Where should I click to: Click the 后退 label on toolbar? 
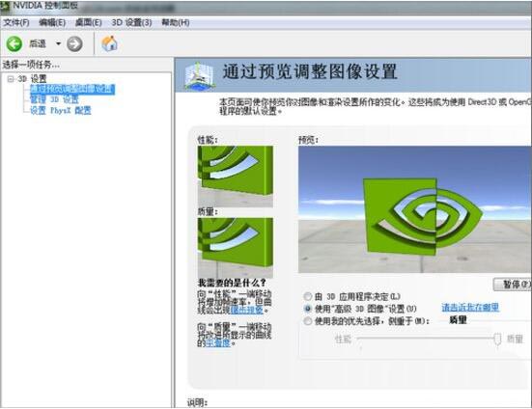pyautogui.click(x=38, y=43)
